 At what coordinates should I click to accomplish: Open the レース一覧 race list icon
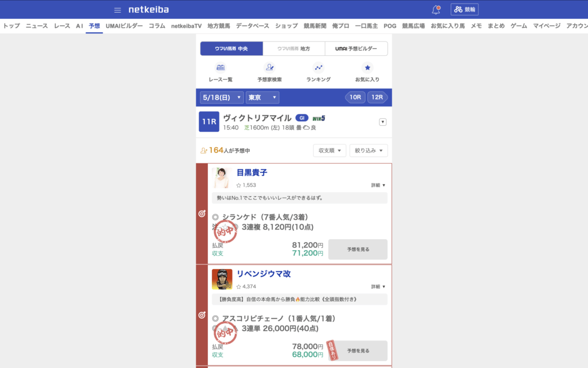click(220, 68)
